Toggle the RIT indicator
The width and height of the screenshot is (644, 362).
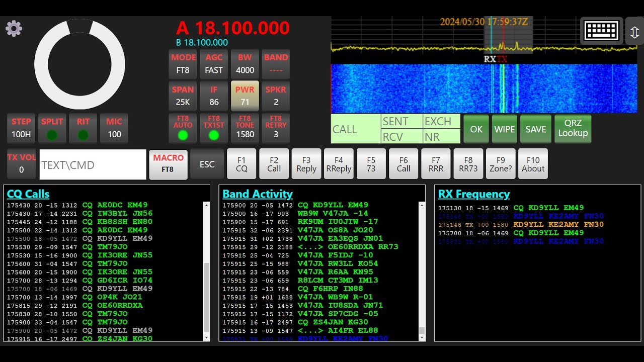84,129
